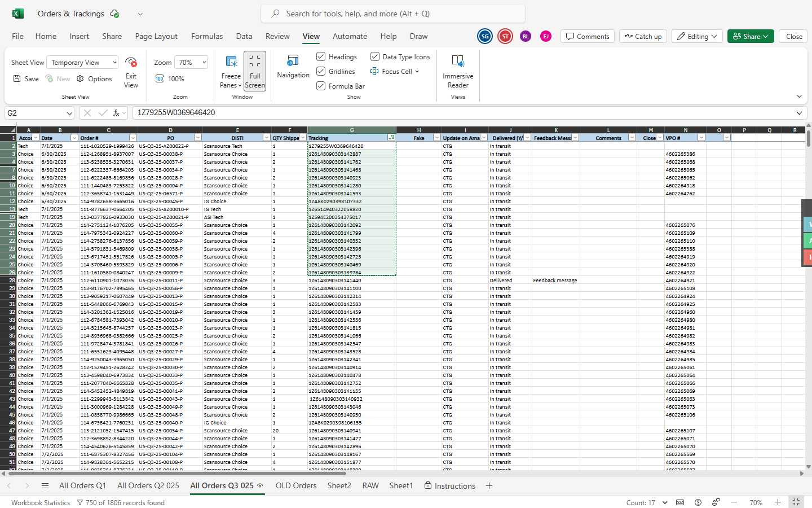Viewport: 812px width, 508px height.
Task: Click the feedback icon in status bar
Action: 716,502
